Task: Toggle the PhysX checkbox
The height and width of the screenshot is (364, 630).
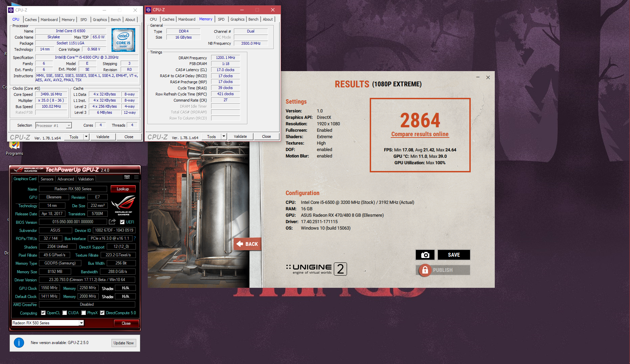Action: 84,313
